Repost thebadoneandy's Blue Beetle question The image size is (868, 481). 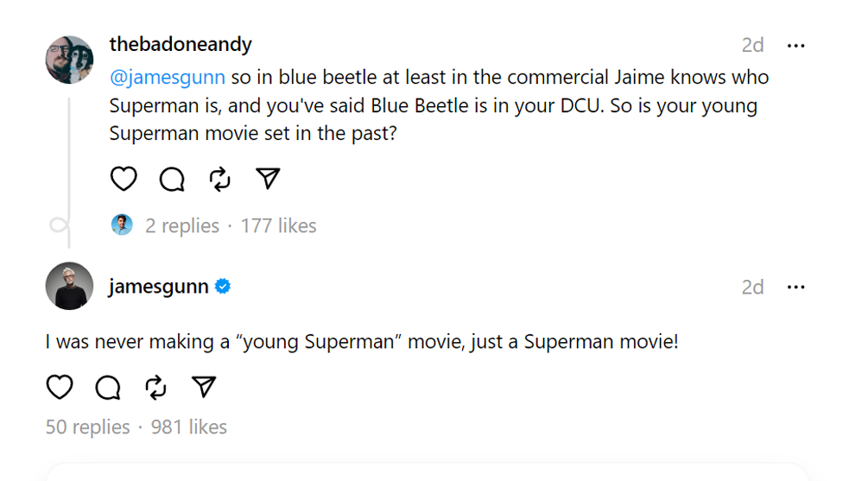220,179
